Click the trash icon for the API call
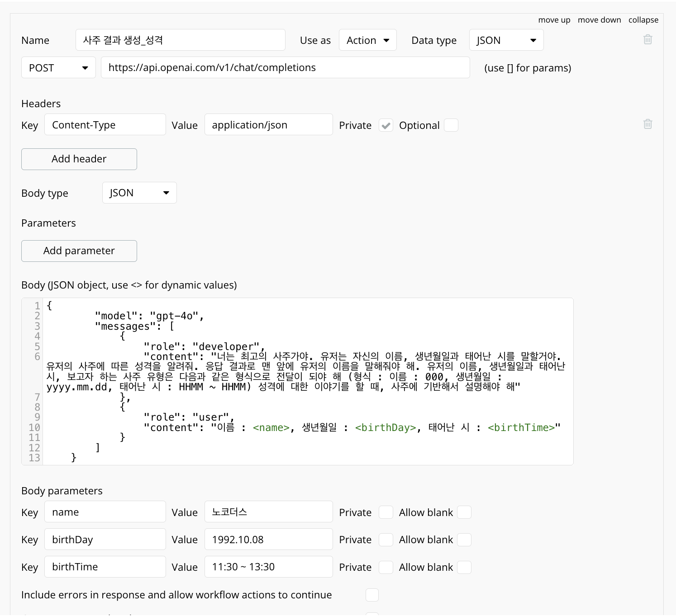This screenshot has height=616, width=676. pos(647,39)
